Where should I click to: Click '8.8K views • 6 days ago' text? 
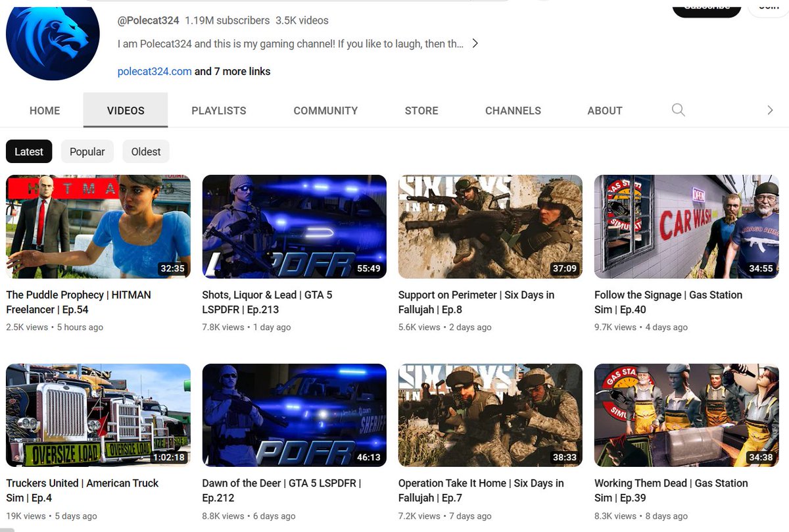(x=249, y=516)
